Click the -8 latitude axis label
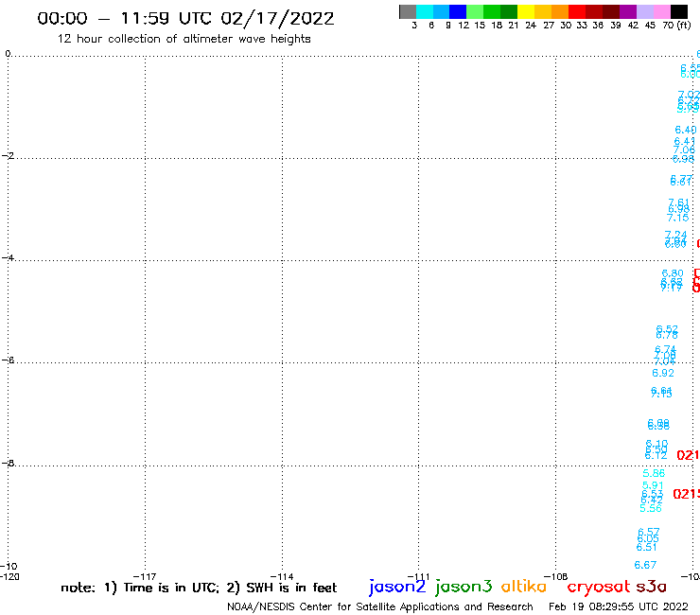This screenshot has width=700, height=615. 8,464
